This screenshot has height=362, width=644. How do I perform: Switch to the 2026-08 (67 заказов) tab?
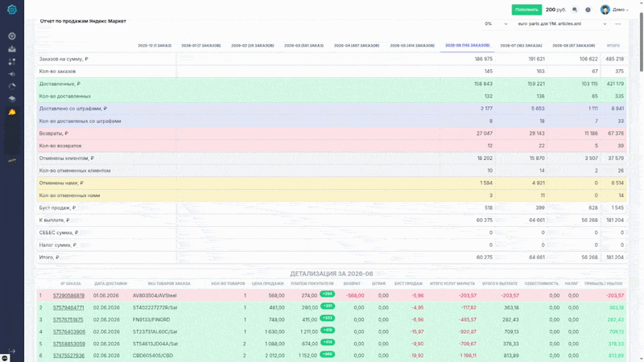click(573, 46)
